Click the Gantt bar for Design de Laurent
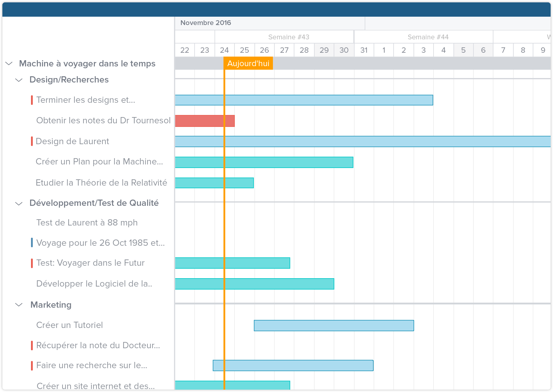The height and width of the screenshot is (392, 553). (x=363, y=141)
